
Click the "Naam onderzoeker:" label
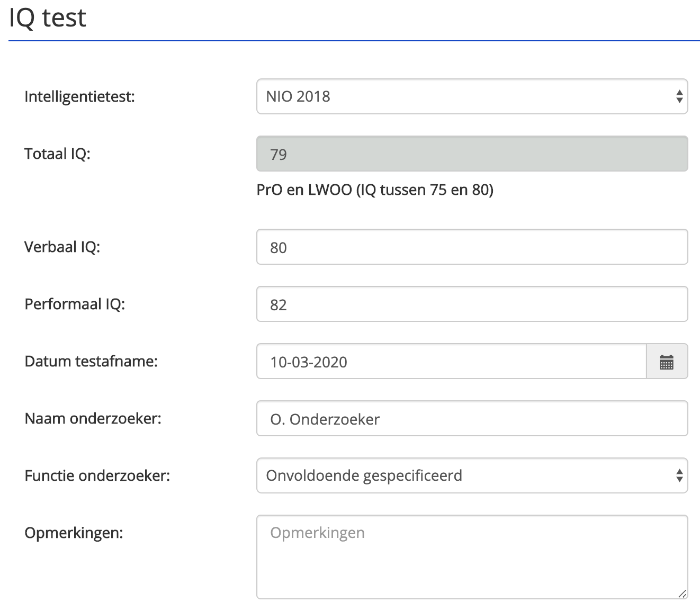tap(93, 419)
